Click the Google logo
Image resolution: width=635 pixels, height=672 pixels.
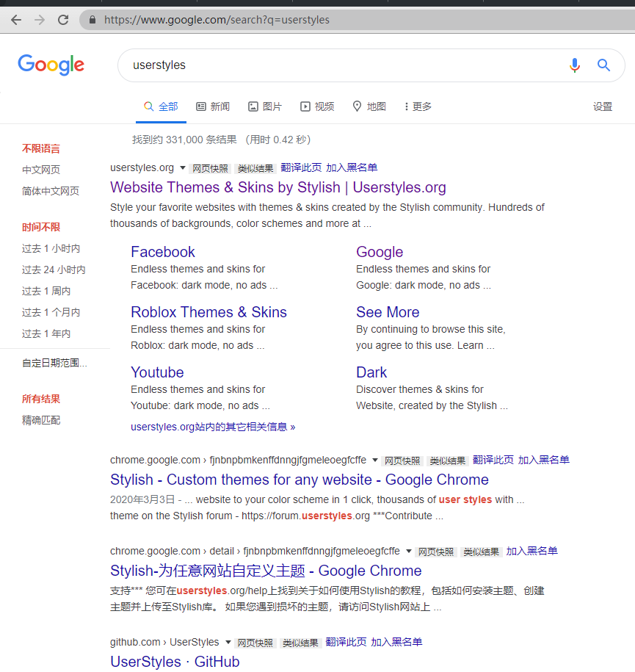coord(51,65)
